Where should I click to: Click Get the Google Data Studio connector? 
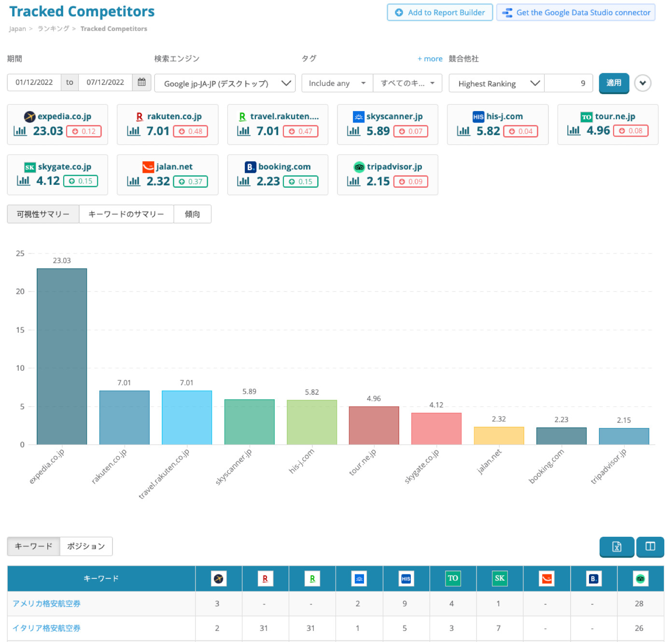coord(576,13)
